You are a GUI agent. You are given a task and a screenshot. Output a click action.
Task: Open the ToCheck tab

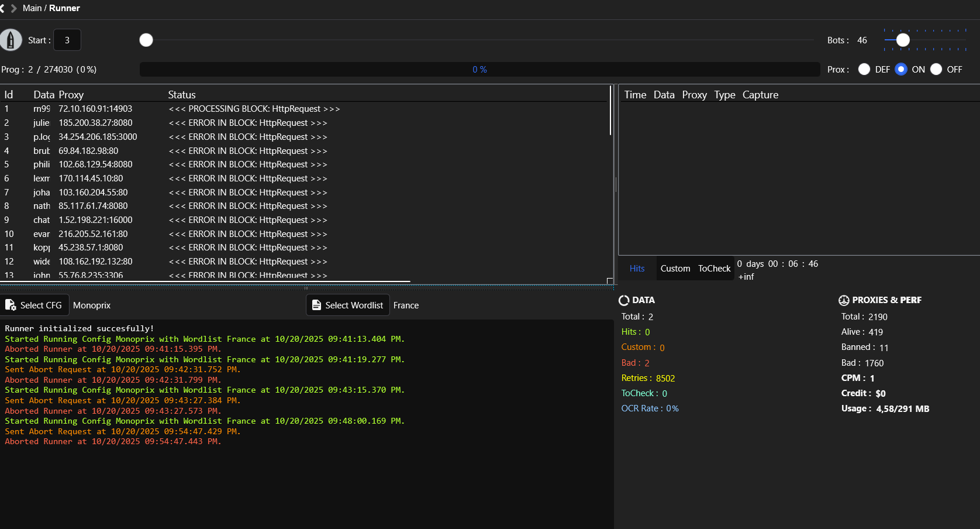714,269
